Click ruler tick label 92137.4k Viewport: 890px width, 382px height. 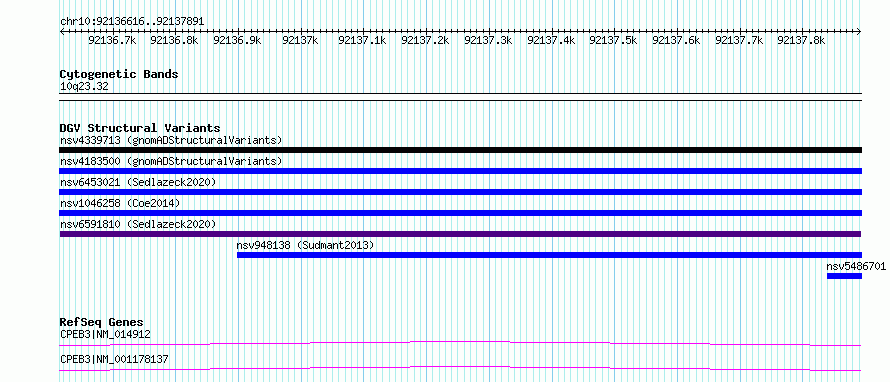point(551,40)
